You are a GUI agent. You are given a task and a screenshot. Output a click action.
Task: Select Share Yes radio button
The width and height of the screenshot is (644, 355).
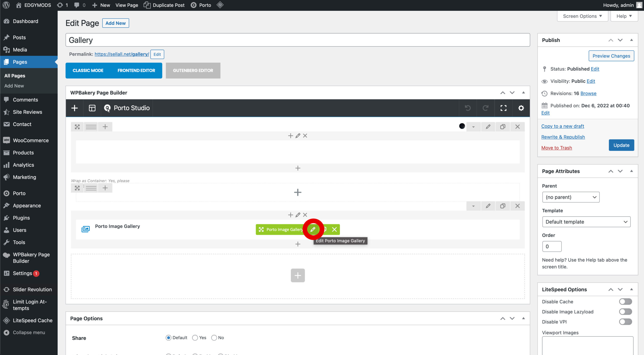click(x=195, y=338)
